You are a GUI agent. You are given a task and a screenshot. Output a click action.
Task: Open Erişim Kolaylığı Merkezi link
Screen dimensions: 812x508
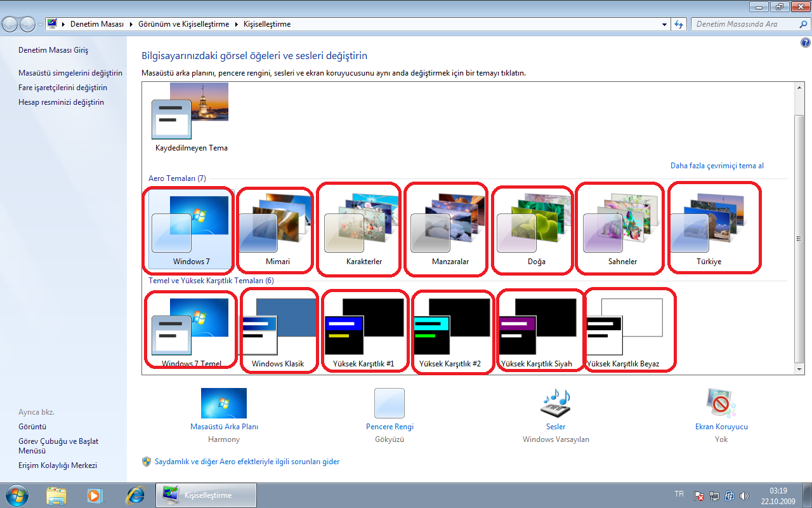[58, 465]
